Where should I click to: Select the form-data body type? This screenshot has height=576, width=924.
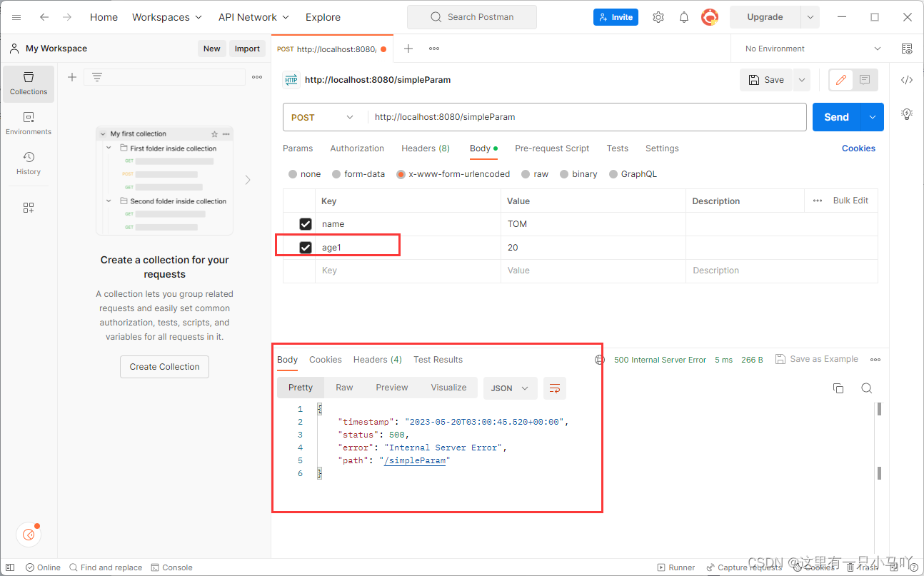[x=336, y=174]
